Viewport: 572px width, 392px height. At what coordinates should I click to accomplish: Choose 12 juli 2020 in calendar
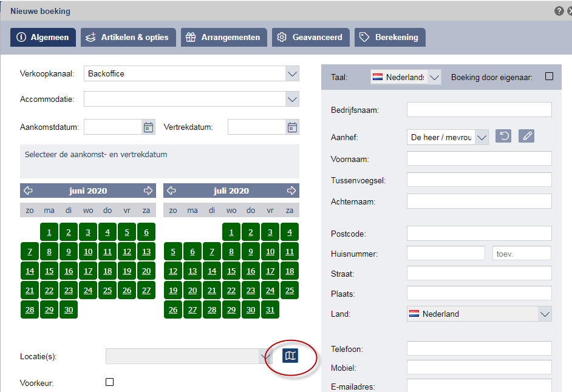click(173, 271)
